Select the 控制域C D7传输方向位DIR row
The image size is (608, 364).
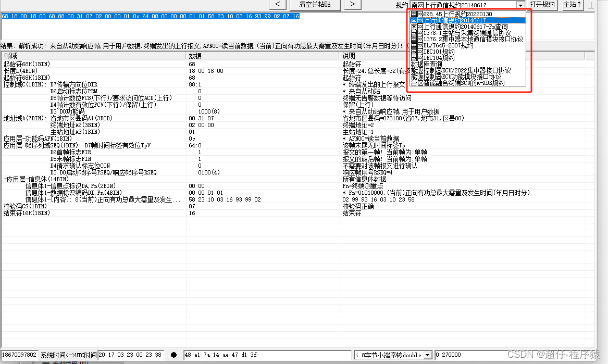pos(298,84)
